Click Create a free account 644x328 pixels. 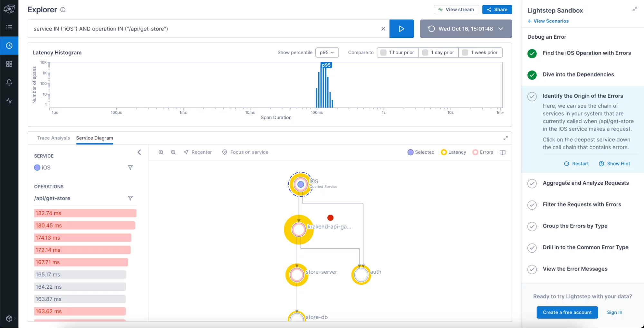pyautogui.click(x=567, y=313)
